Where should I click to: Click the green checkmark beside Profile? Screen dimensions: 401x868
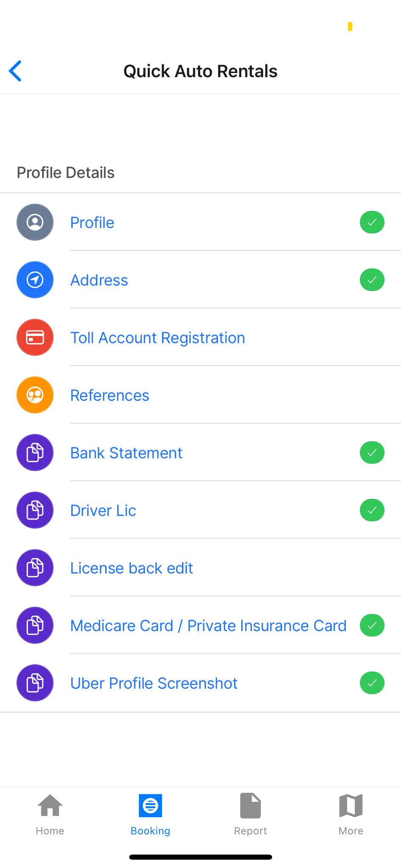[x=372, y=222]
